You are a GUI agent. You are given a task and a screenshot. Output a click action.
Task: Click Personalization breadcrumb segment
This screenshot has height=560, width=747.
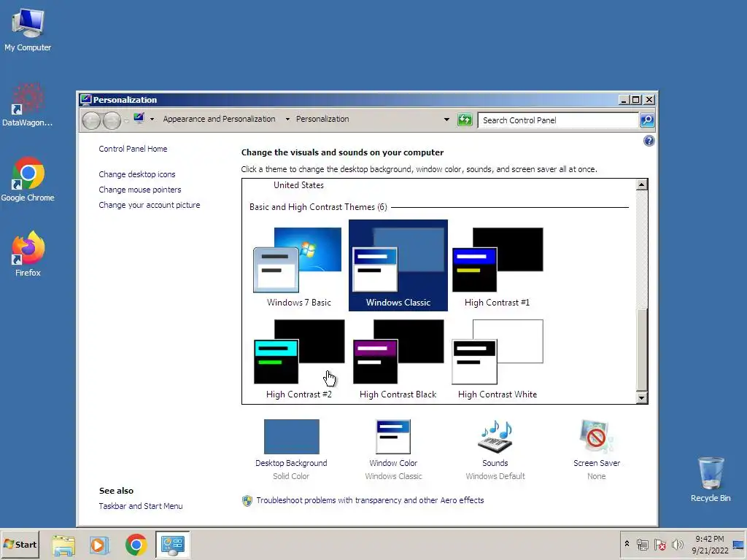pyautogui.click(x=322, y=119)
